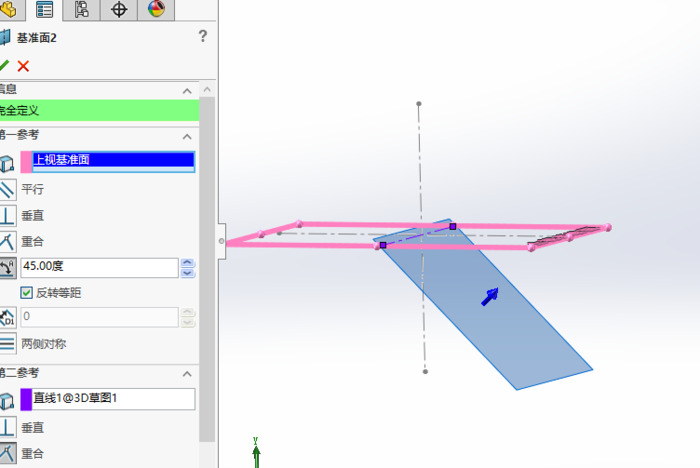Select the Parallel (平行) constraint icon
The width and height of the screenshot is (700, 468).
click(x=7, y=188)
